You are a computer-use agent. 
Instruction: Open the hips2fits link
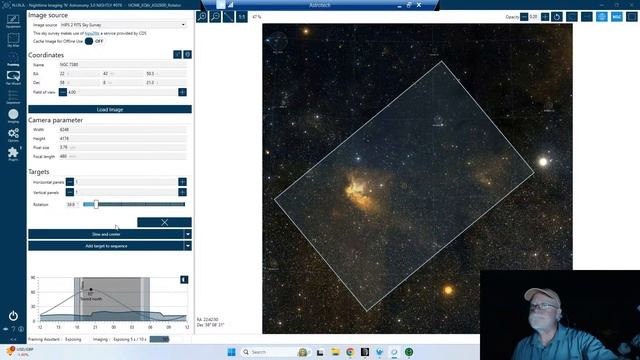tap(92, 33)
